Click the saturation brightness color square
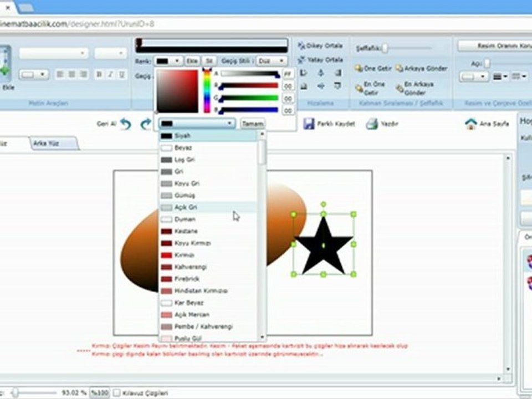The width and height of the screenshot is (532, 399). pos(177,91)
